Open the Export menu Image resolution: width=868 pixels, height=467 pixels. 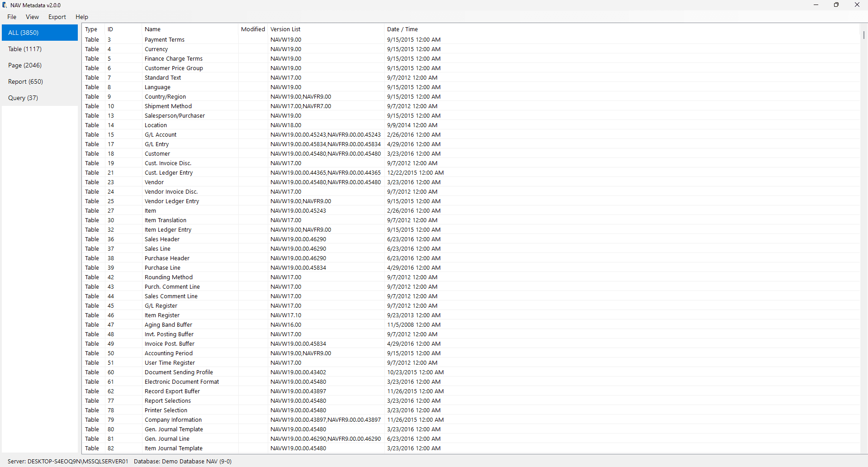coord(57,17)
